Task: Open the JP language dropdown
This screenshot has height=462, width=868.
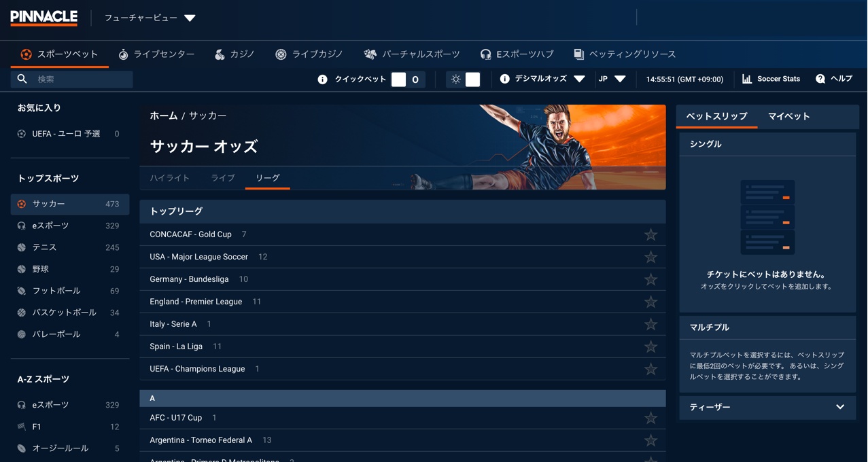Action: [x=612, y=79]
